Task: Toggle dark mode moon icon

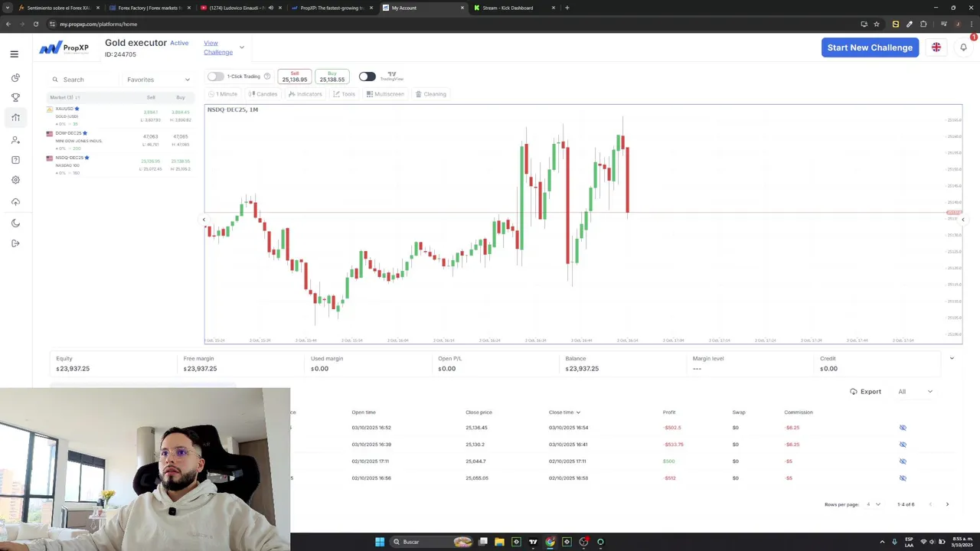Action: tap(15, 223)
